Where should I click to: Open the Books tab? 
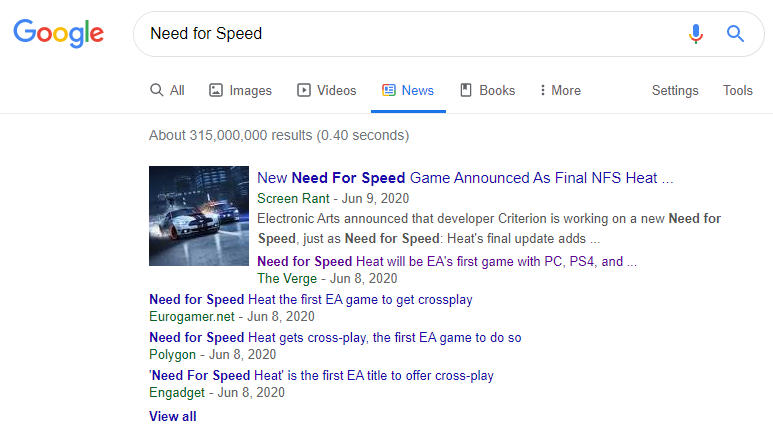tap(488, 90)
